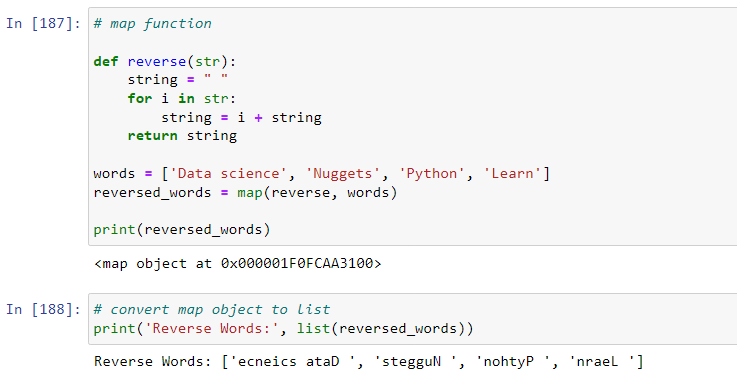
Task: Click the 'Reverse Words:' string in cell 188
Action: (212, 328)
